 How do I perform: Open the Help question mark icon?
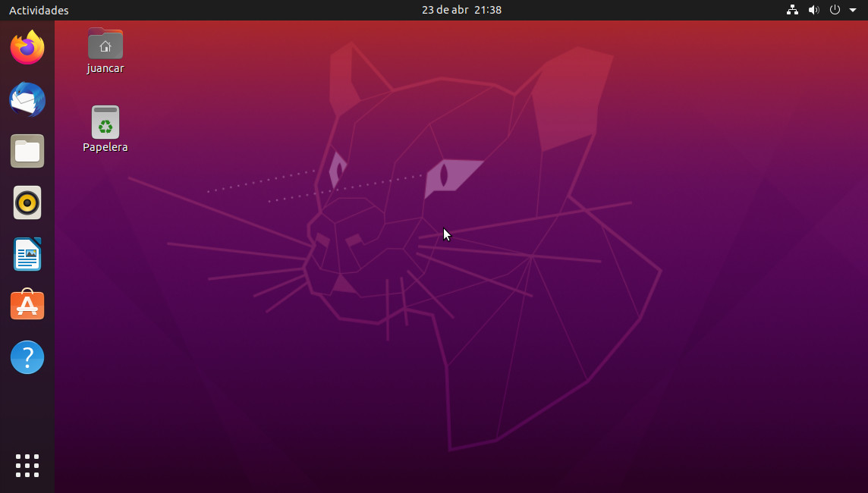[x=27, y=356]
